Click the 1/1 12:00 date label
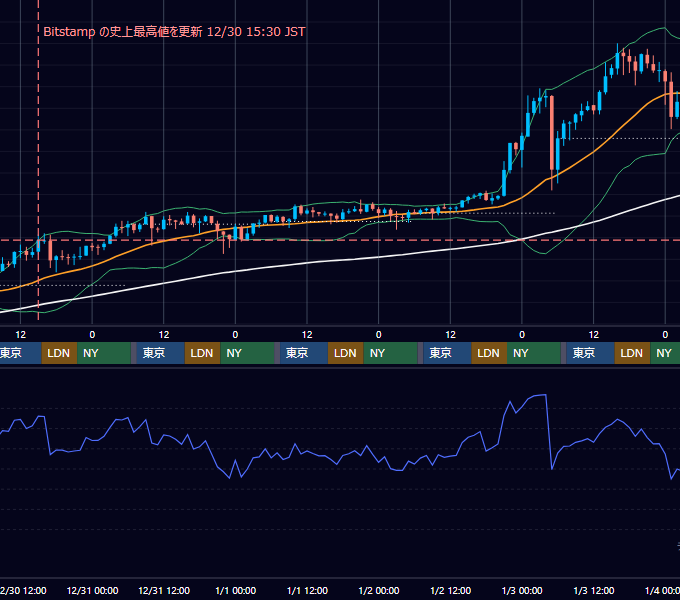 click(307, 590)
